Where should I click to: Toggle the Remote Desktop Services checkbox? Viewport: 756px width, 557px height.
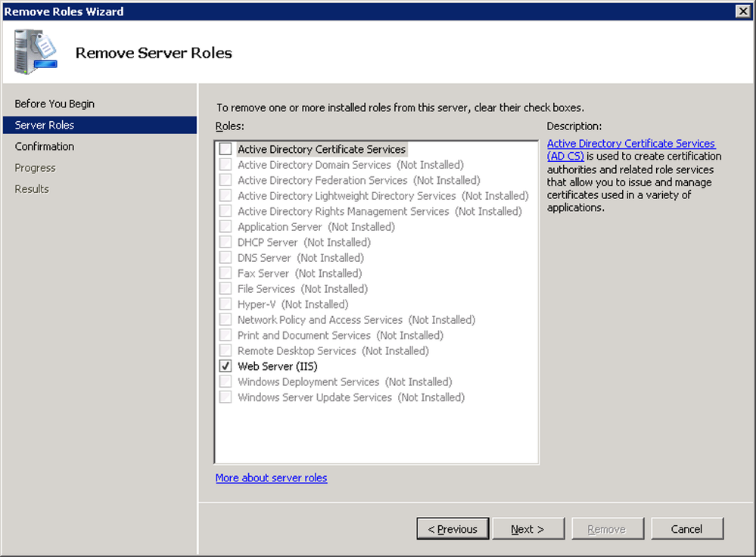pyautogui.click(x=225, y=350)
